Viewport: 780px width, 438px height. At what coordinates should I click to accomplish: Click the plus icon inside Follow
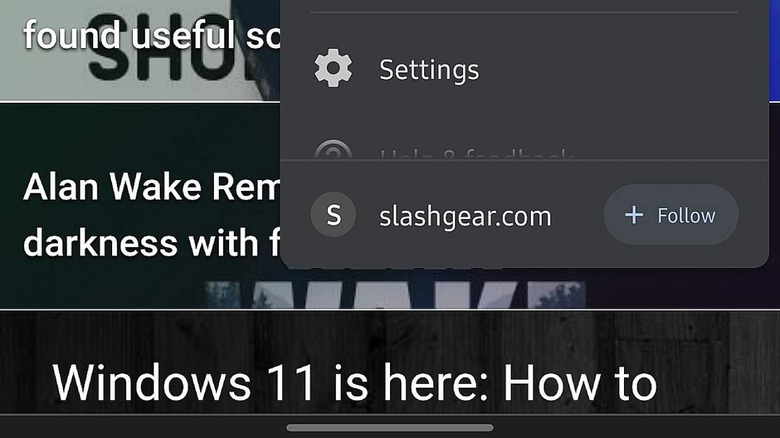click(634, 215)
